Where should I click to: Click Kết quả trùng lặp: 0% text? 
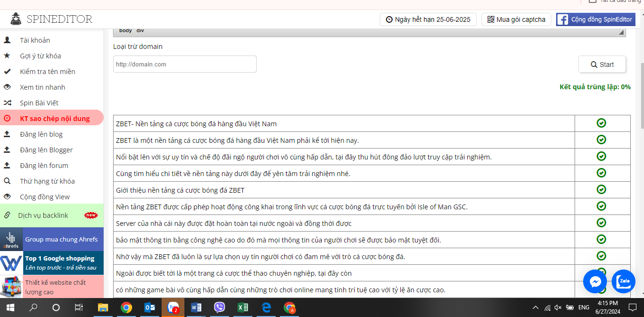click(x=595, y=87)
